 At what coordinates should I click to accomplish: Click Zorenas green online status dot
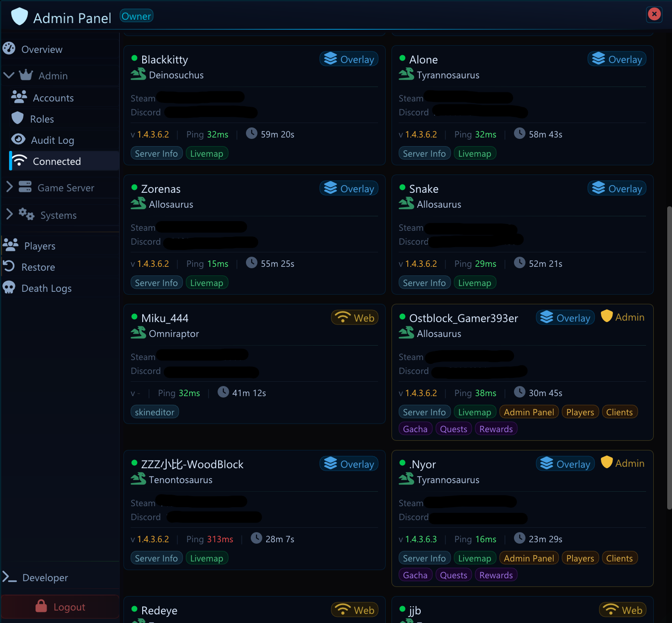coord(134,187)
